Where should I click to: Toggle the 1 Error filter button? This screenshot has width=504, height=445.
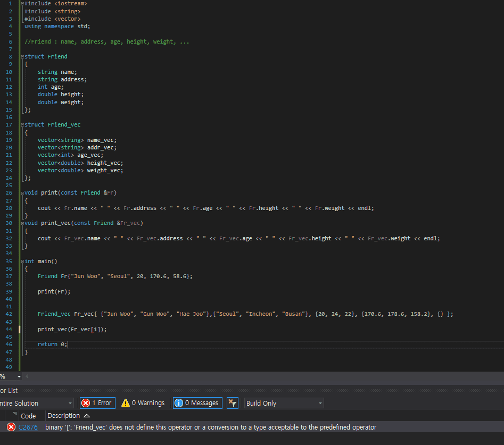(97, 403)
